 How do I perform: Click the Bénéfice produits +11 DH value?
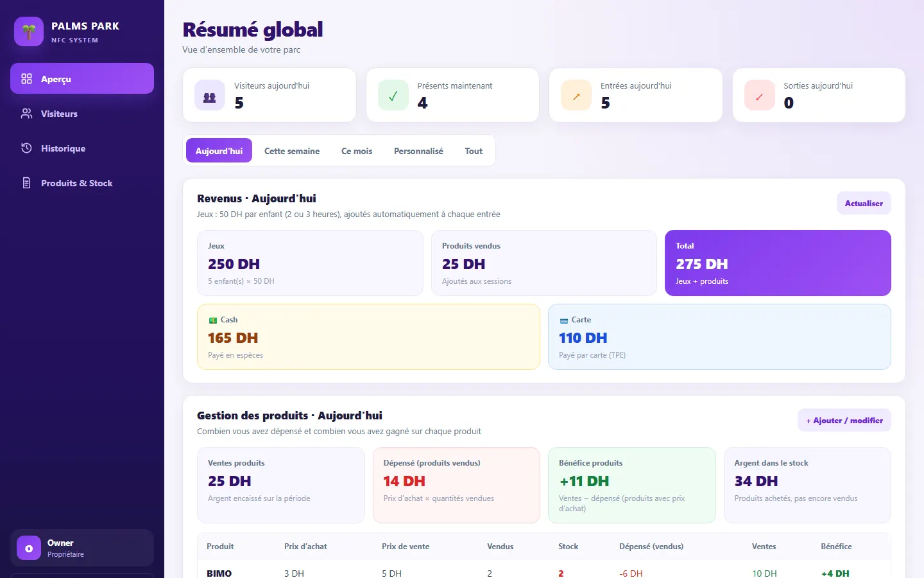pyautogui.click(x=584, y=481)
